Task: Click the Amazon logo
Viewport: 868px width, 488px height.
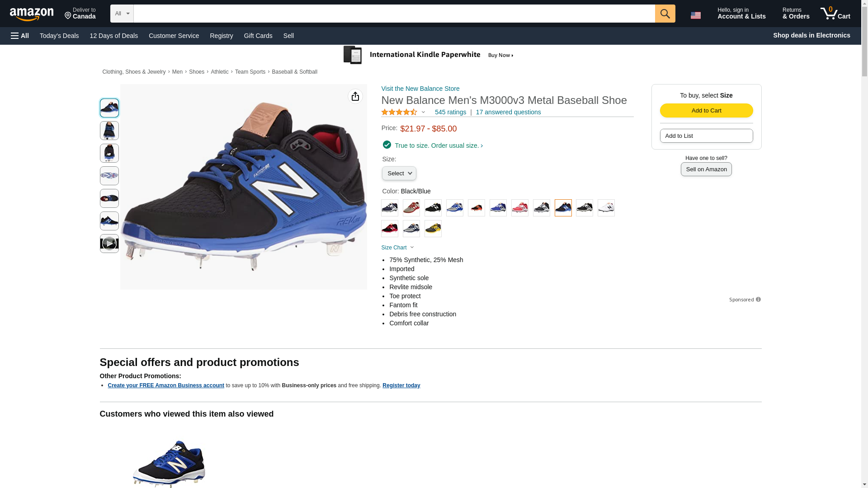Action: 32,14
